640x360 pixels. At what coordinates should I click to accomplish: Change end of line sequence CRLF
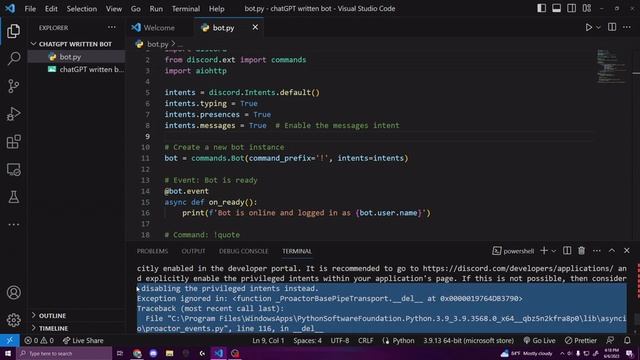click(x=365, y=340)
